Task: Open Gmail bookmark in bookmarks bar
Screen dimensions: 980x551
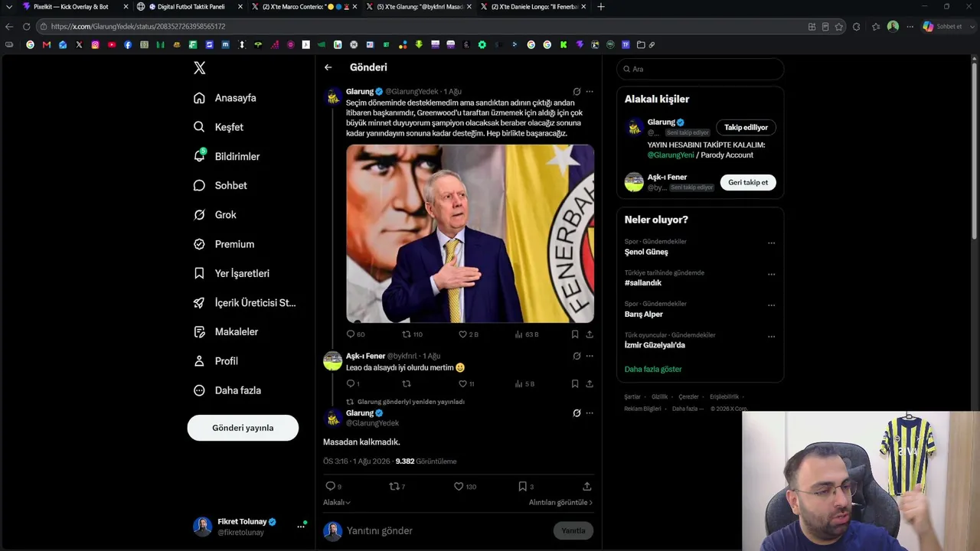Action: (x=47, y=44)
